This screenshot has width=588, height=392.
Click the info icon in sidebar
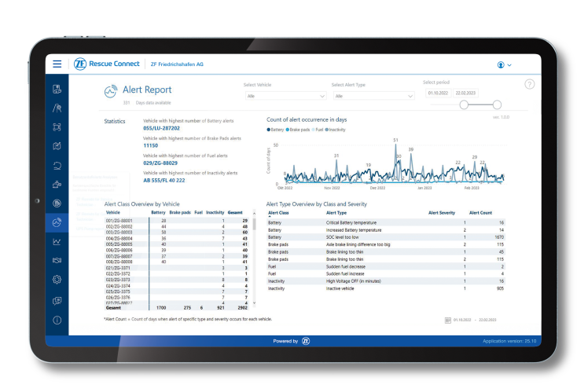click(x=57, y=320)
